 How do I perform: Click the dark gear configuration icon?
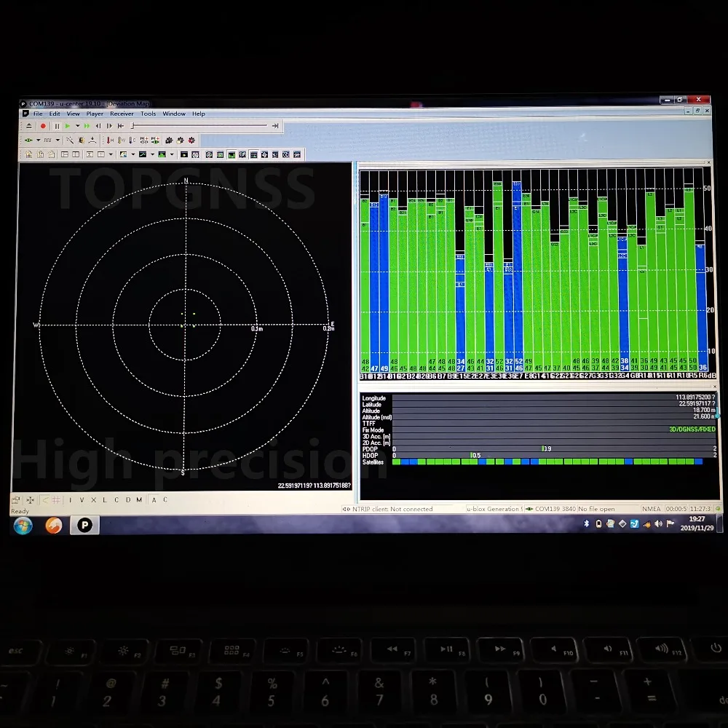(x=169, y=141)
